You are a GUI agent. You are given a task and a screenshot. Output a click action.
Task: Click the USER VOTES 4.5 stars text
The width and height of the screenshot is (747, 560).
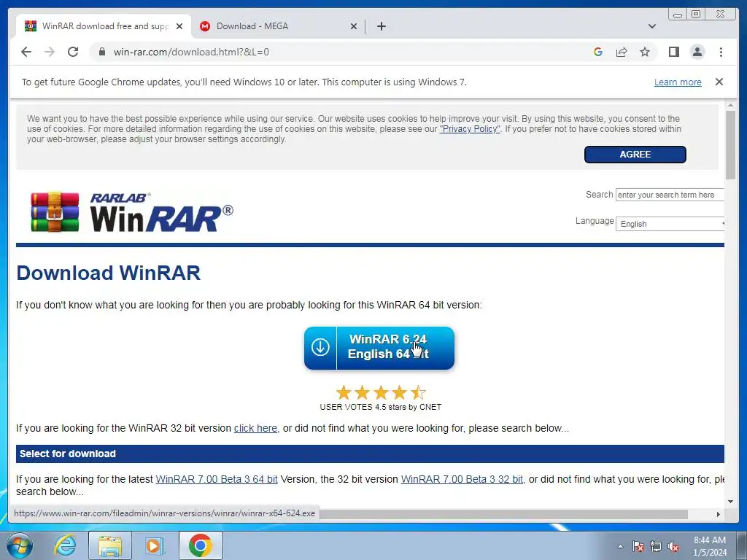[380, 407]
